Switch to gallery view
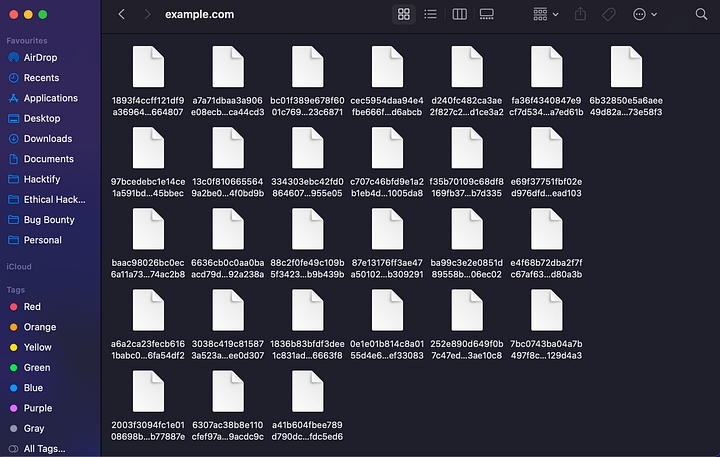 coord(487,14)
